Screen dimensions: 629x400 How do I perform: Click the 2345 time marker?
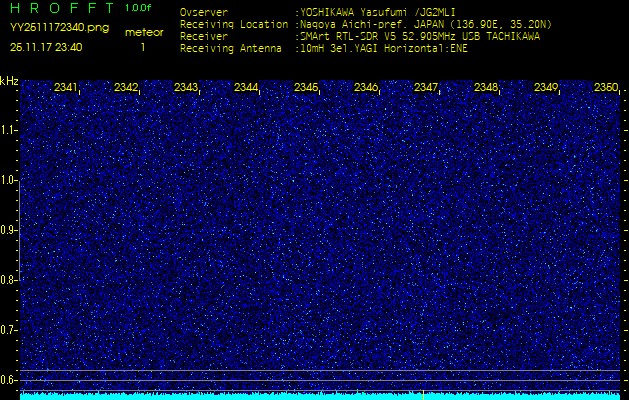[306, 88]
